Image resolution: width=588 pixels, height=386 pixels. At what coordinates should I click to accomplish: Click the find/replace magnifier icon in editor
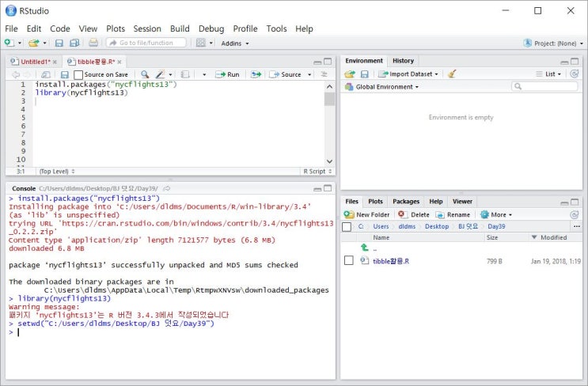click(145, 74)
